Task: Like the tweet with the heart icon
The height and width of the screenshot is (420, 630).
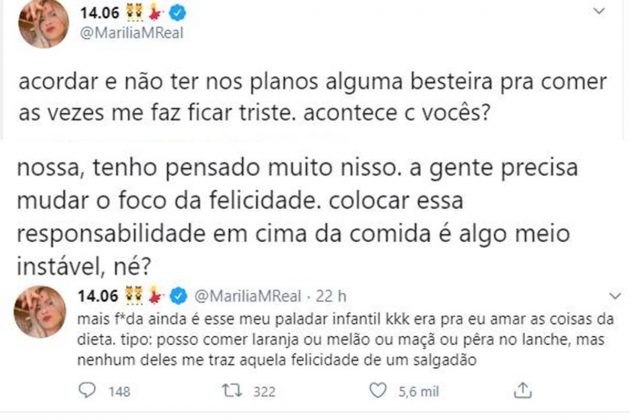Action: click(x=372, y=392)
